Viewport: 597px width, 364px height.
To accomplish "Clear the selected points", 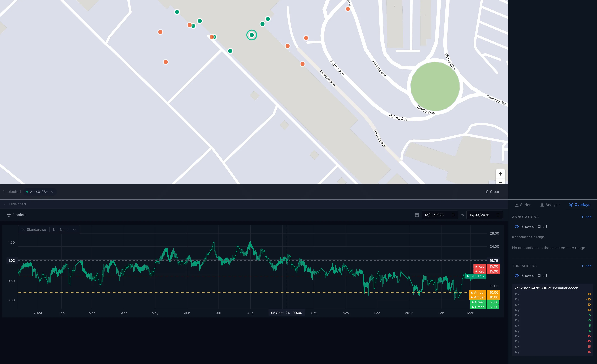I will (x=492, y=192).
